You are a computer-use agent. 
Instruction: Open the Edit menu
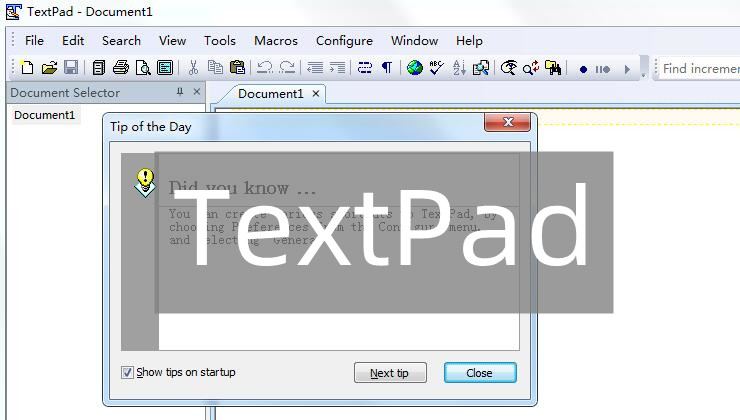pos(73,41)
